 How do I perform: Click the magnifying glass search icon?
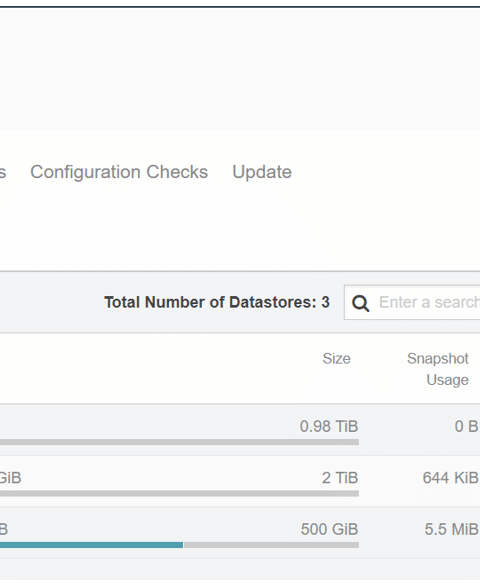[360, 303]
